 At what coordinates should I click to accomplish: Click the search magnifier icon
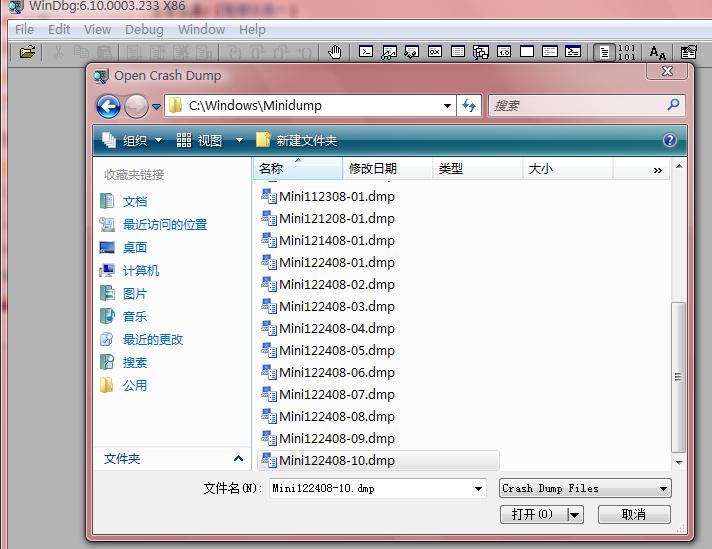click(x=673, y=105)
